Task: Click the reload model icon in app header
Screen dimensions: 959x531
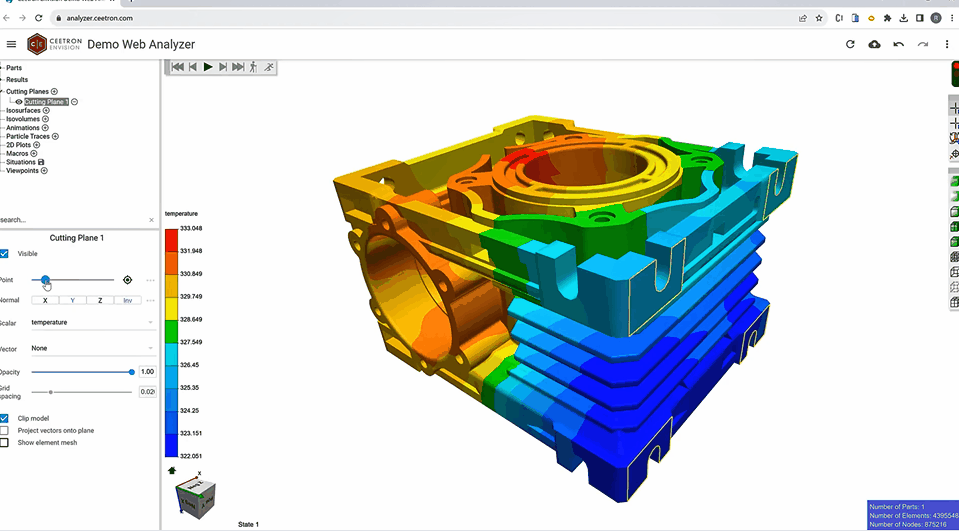Action: (x=850, y=44)
